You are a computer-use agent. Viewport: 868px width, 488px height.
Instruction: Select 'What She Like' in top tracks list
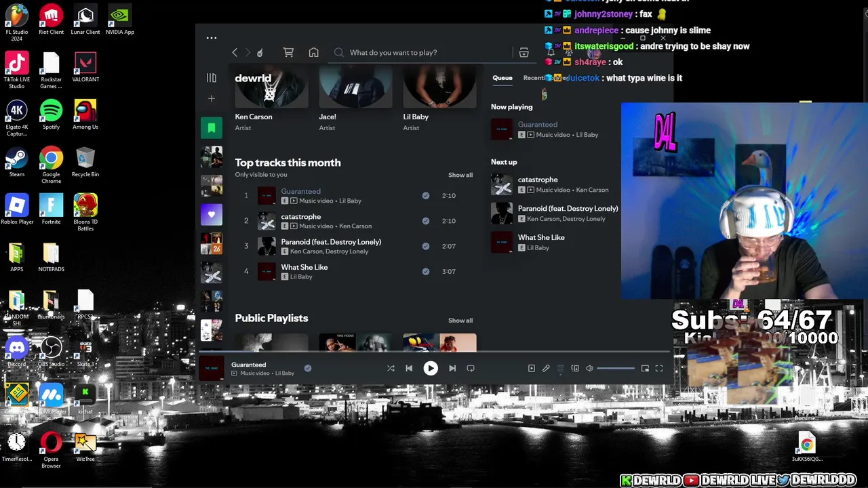304,267
